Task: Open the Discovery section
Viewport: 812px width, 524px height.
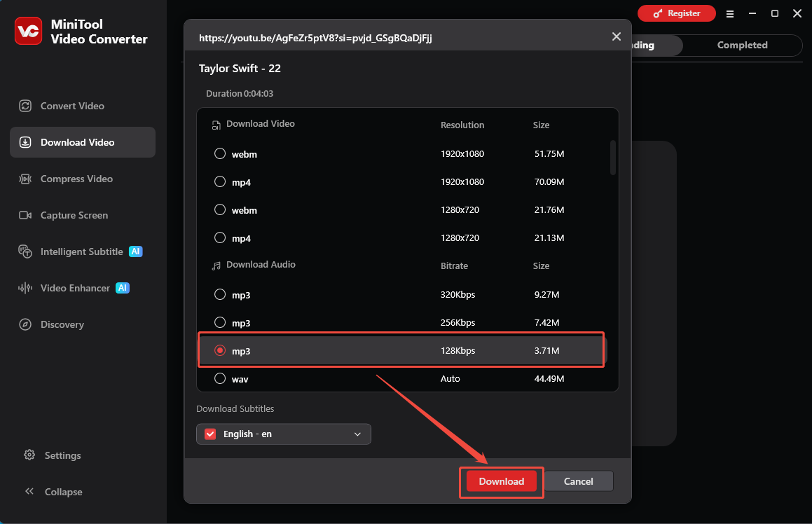Action: (83, 324)
